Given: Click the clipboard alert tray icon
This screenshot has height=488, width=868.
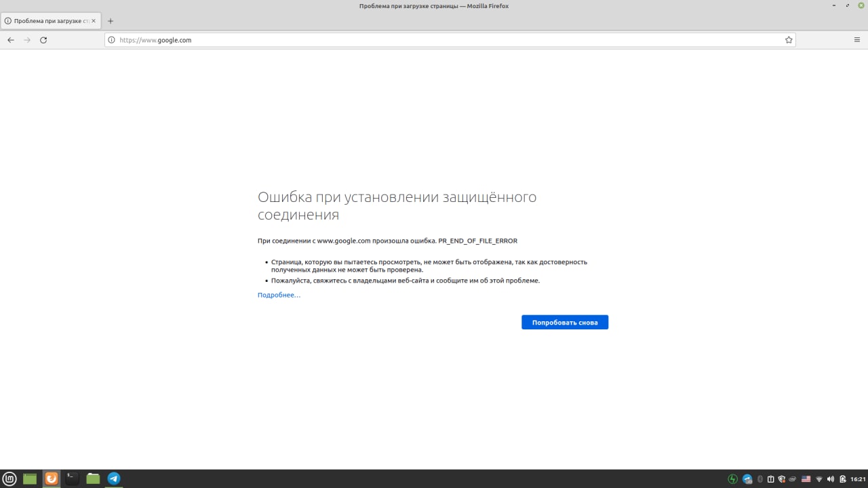Looking at the screenshot, I should tap(770, 479).
